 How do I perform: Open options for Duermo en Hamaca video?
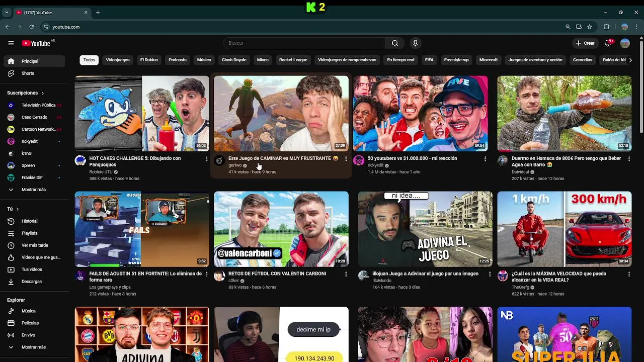click(629, 159)
